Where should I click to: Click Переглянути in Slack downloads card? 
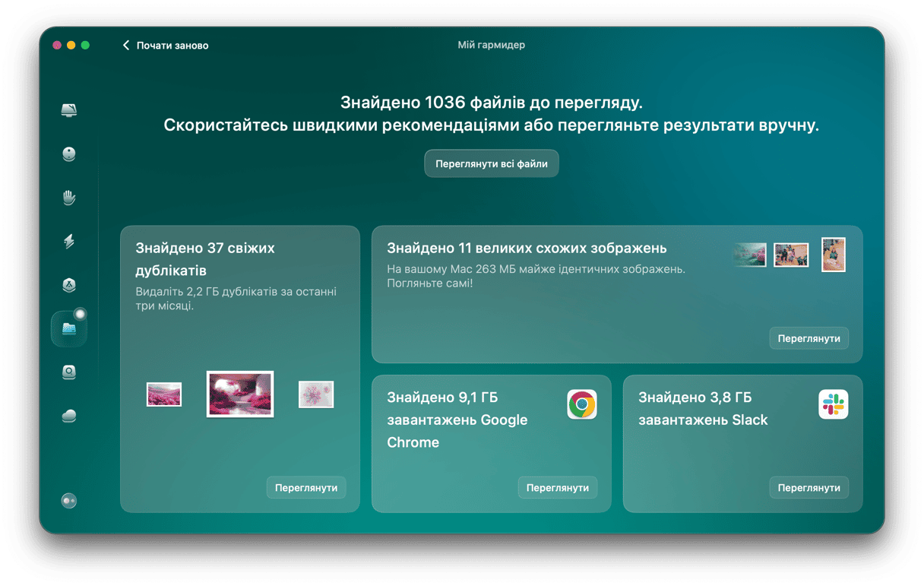point(808,487)
